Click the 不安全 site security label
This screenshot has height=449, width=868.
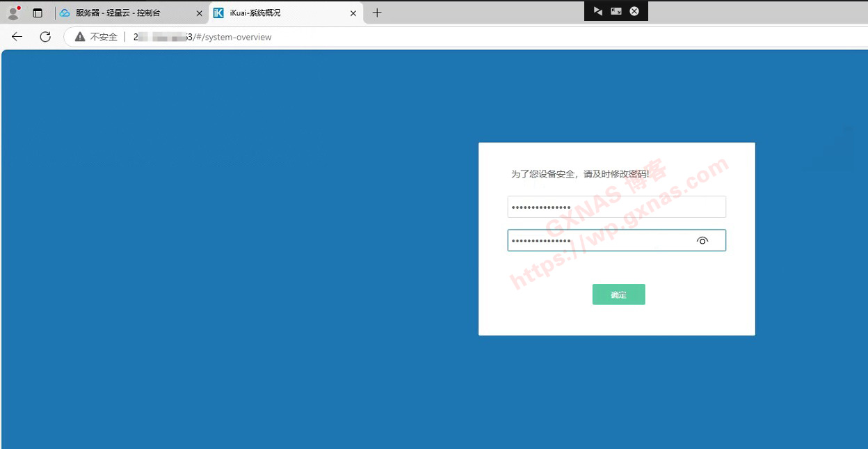point(104,37)
